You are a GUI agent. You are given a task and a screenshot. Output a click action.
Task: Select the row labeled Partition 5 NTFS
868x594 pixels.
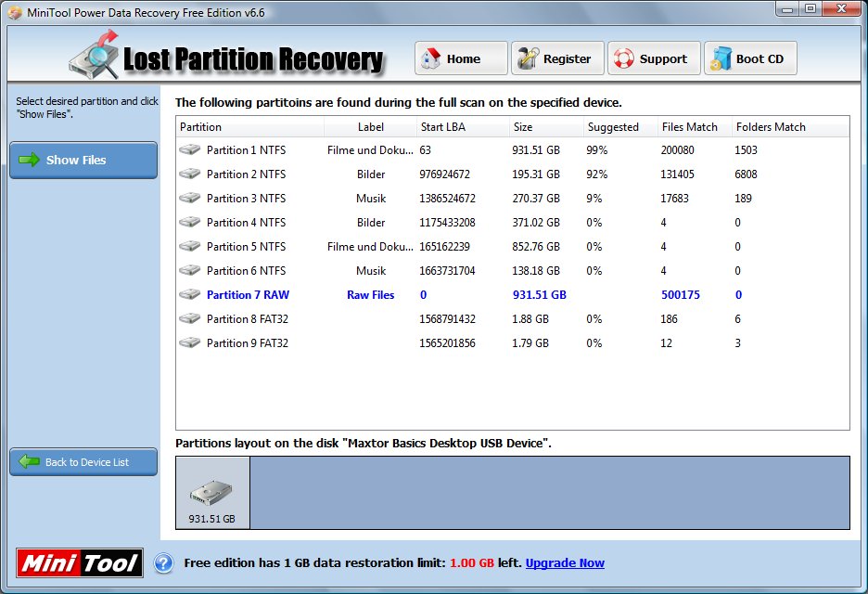coord(513,246)
